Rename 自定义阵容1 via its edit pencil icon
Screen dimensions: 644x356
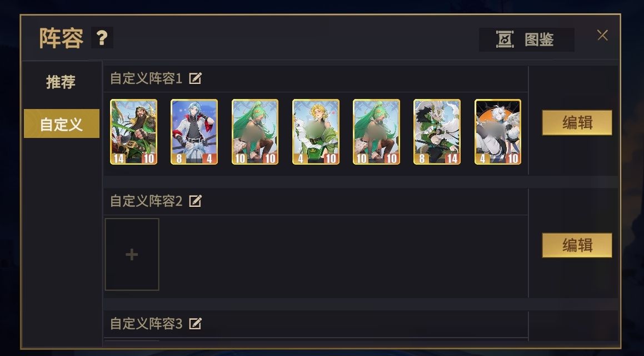pos(195,78)
